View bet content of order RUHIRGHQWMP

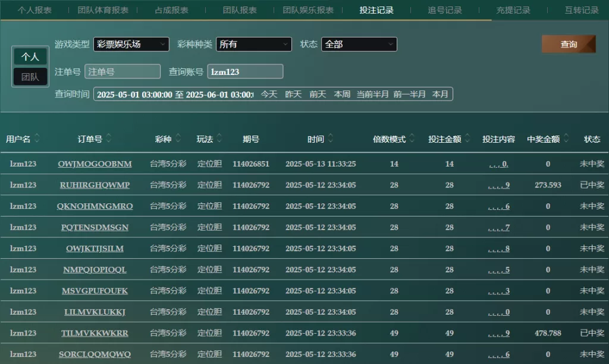pyautogui.click(x=499, y=185)
